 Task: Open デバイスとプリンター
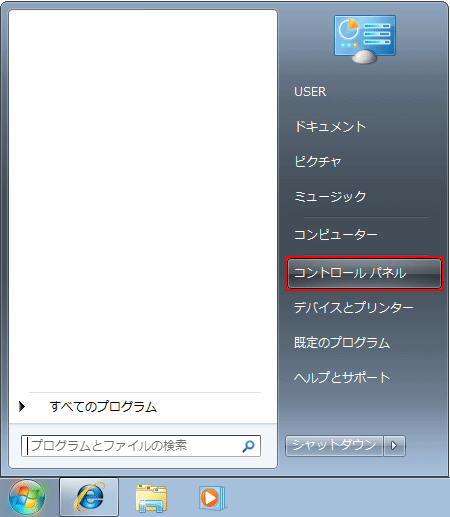coord(354,307)
